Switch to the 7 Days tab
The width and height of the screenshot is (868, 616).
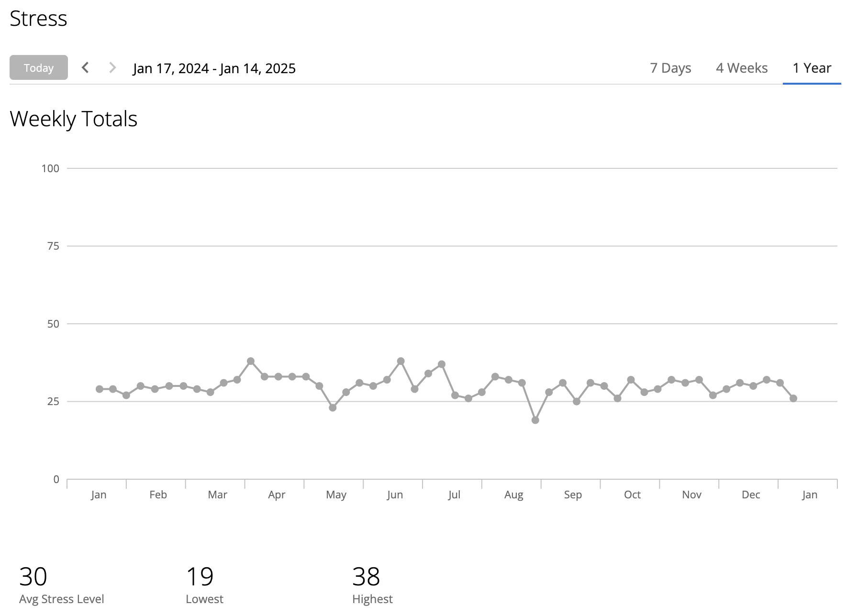coord(670,68)
